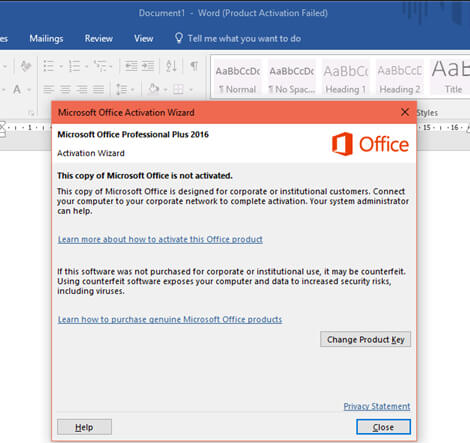Apply bullet list formatting
This screenshot has width=470, height=443.
point(49,66)
